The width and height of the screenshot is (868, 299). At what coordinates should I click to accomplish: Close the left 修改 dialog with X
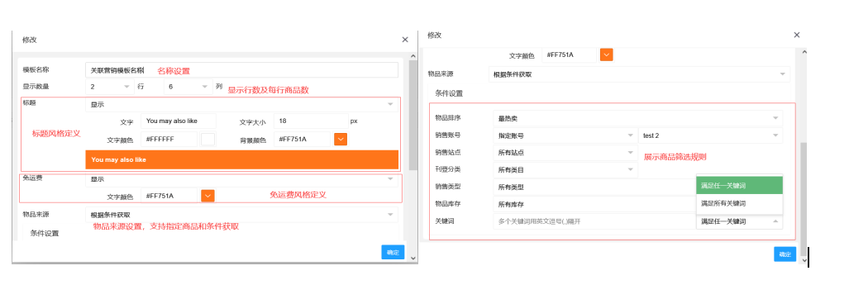pos(405,40)
